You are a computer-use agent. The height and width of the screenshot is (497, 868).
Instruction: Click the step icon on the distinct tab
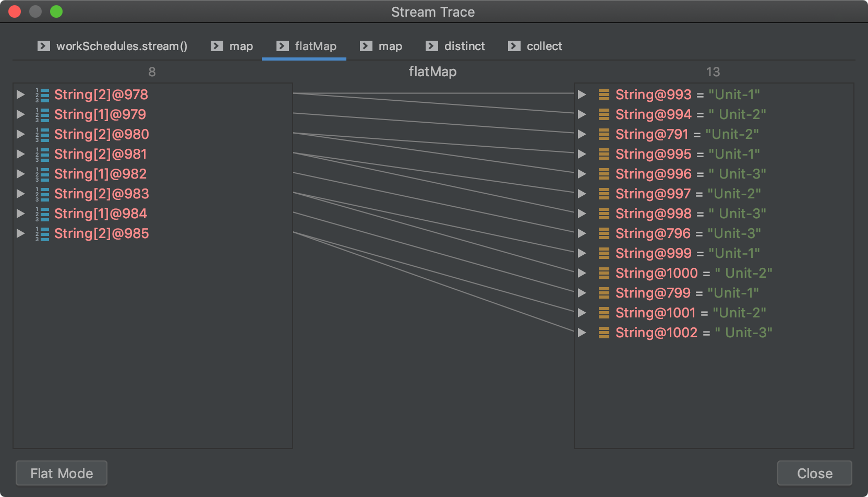[x=431, y=46]
